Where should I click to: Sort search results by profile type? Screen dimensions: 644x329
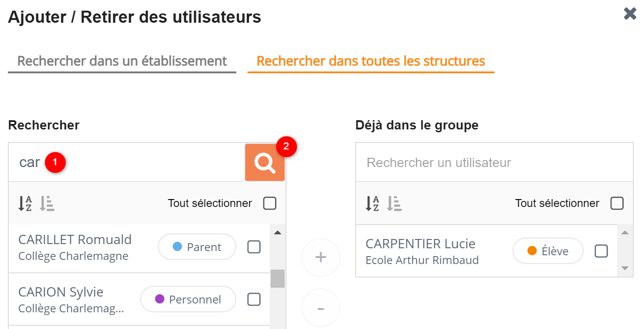[x=47, y=203]
